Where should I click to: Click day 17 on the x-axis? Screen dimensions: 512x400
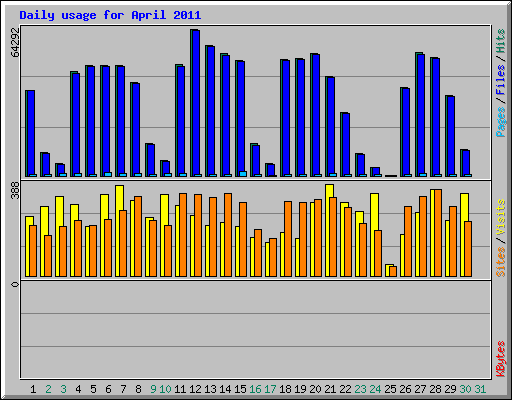(270, 389)
